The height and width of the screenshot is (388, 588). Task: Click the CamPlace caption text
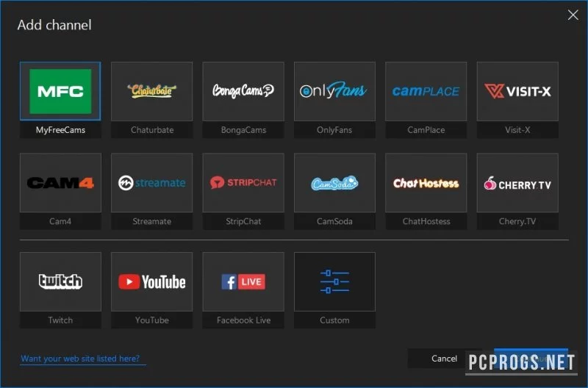tap(426, 130)
